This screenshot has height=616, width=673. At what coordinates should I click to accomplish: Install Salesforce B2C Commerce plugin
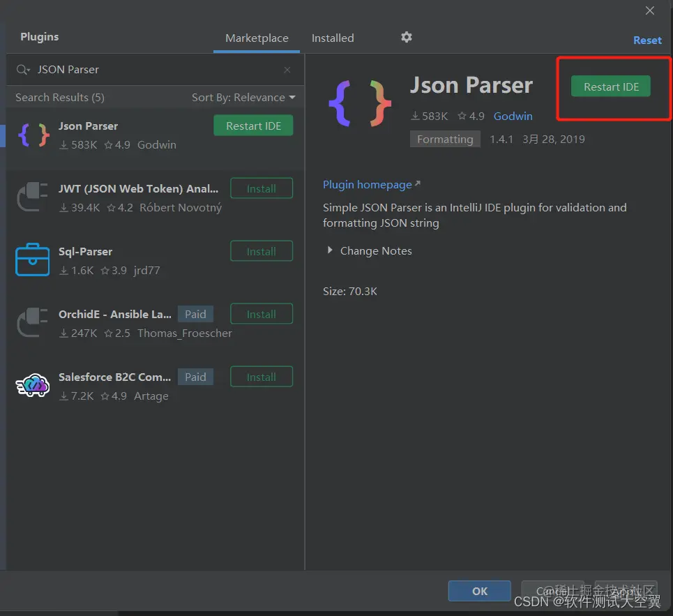(x=262, y=377)
